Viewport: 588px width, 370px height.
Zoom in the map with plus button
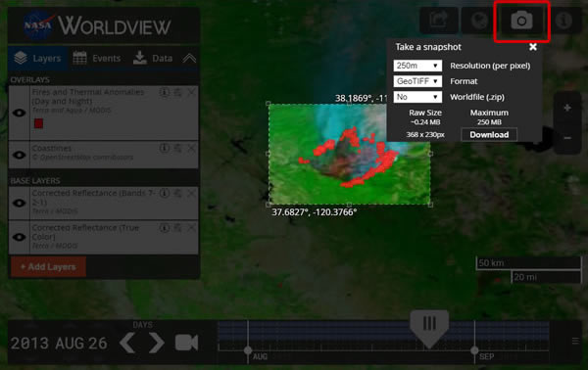tap(567, 109)
